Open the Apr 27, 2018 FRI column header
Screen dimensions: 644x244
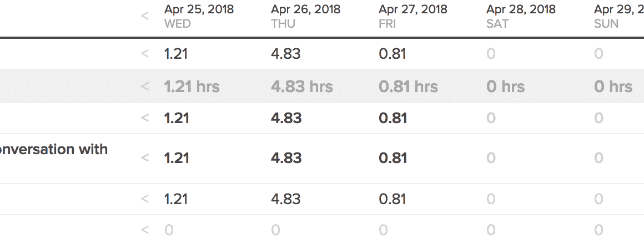point(413,16)
